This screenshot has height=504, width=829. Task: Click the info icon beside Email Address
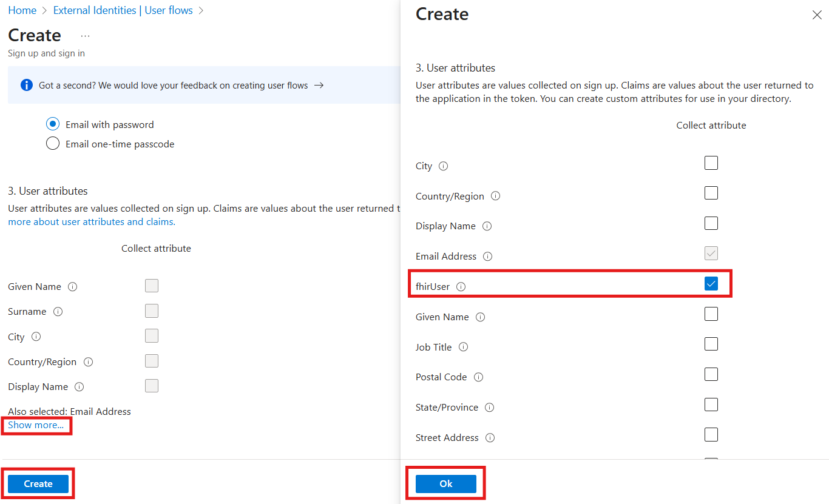[487, 256]
